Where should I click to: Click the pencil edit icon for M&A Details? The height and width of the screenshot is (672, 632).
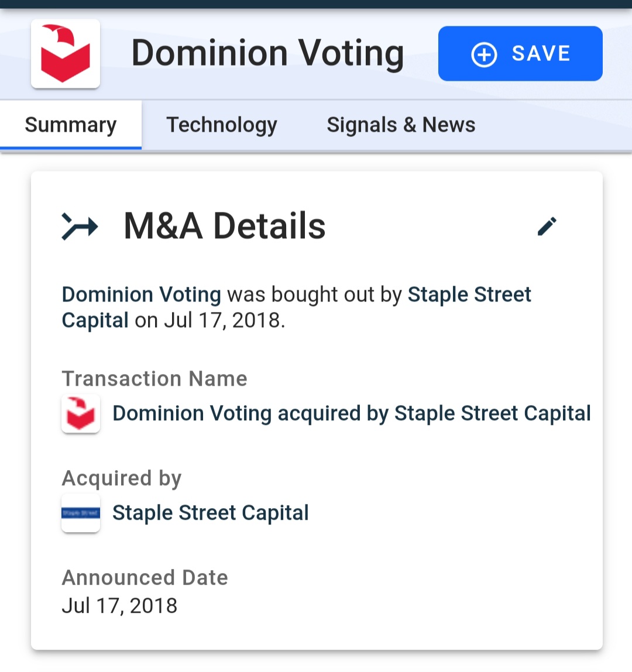(x=547, y=227)
